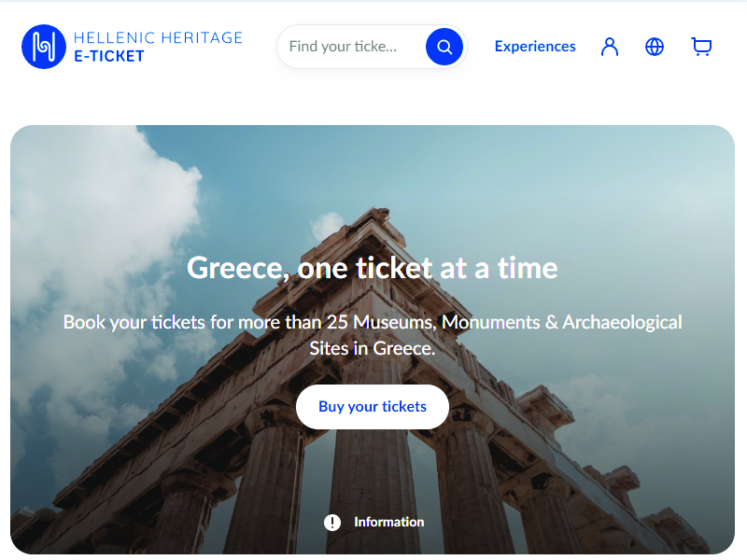The height and width of the screenshot is (560, 747).
Task: Submit a search with the magnifying glass button
Action: pyautogui.click(x=444, y=46)
